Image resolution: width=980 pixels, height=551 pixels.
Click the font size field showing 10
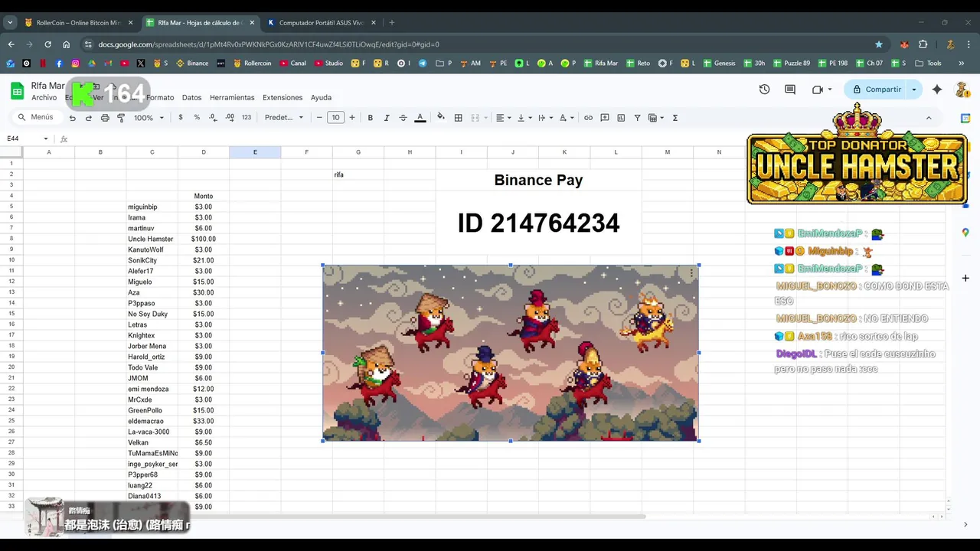coord(335,118)
